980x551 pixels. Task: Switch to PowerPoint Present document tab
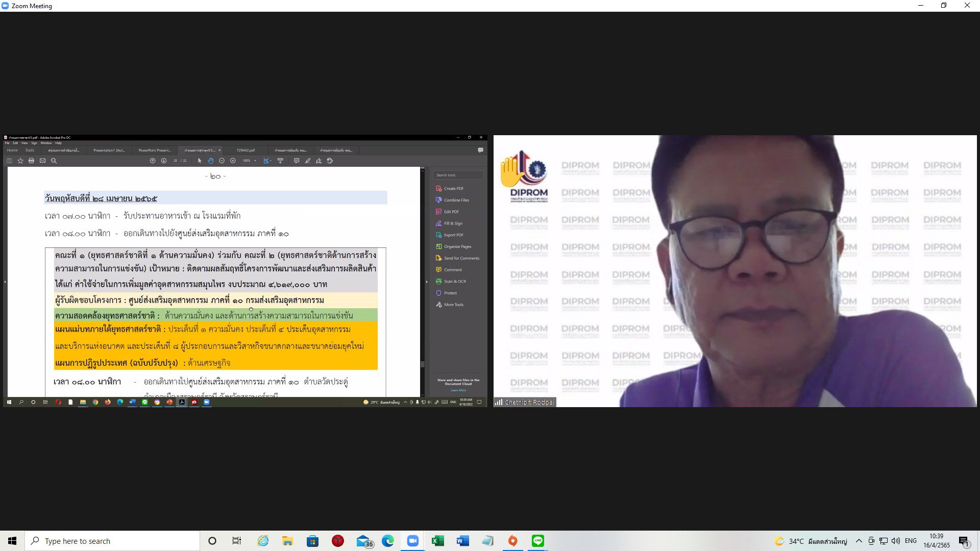click(x=154, y=150)
